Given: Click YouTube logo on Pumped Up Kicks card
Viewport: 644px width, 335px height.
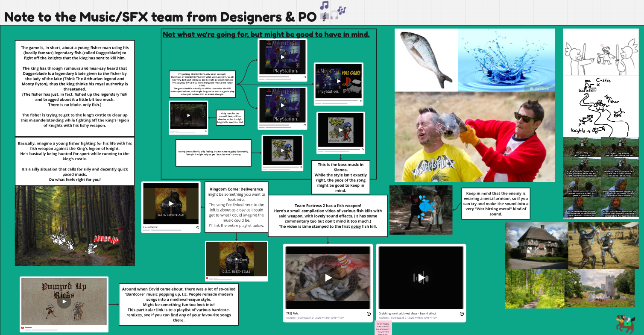Looking at the screenshot, I should pyautogui.click(x=22, y=328).
